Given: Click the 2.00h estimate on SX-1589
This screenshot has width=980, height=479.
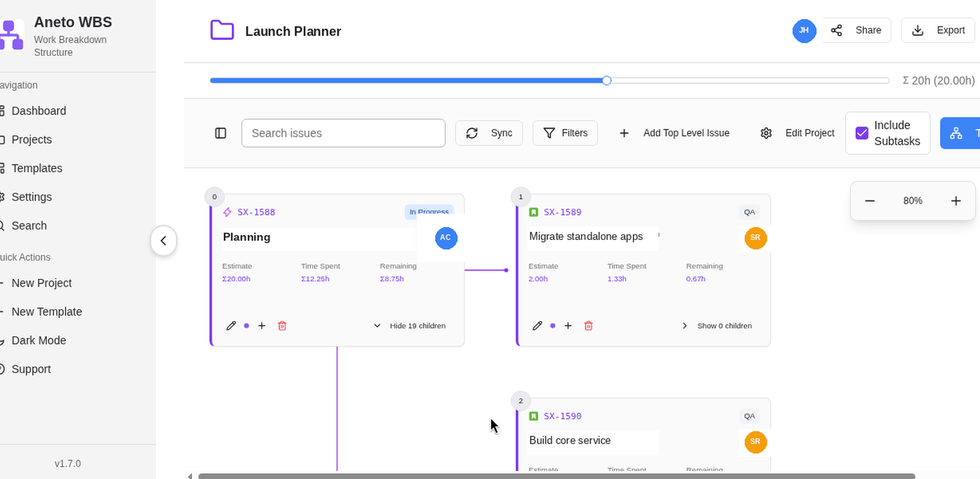Looking at the screenshot, I should pyautogui.click(x=538, y=279).
